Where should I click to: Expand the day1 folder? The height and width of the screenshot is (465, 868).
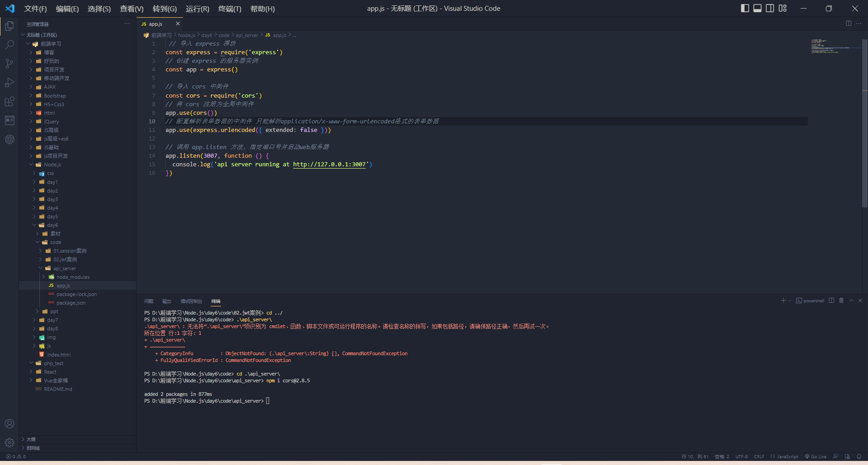(x=77, y=182)
